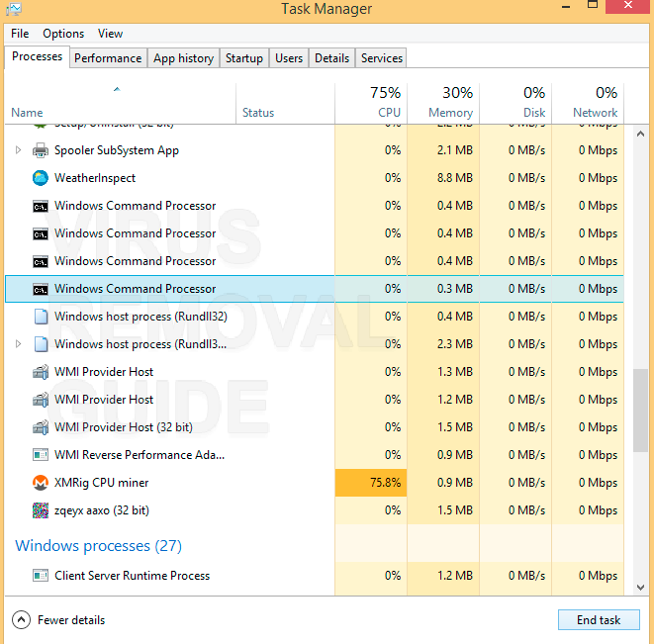Sort by the Memory column header
The image size is (654, 644).
(x=443, y=104)
